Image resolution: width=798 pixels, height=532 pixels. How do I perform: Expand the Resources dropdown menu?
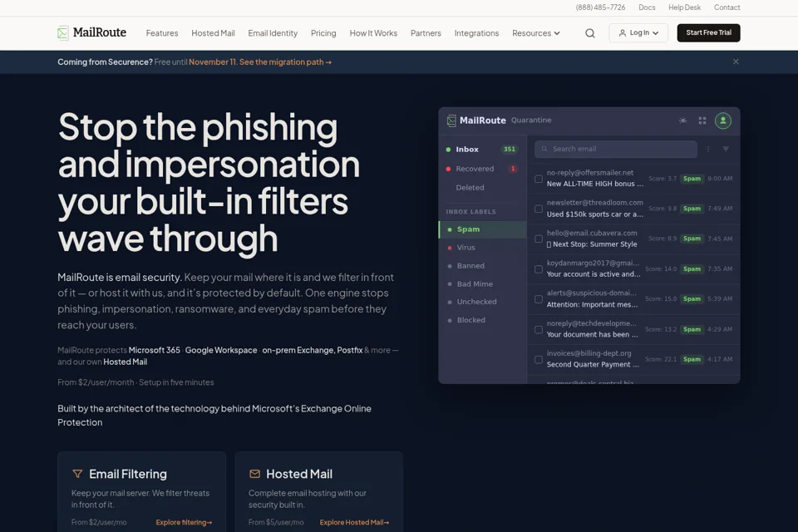(x=536, y=33)
